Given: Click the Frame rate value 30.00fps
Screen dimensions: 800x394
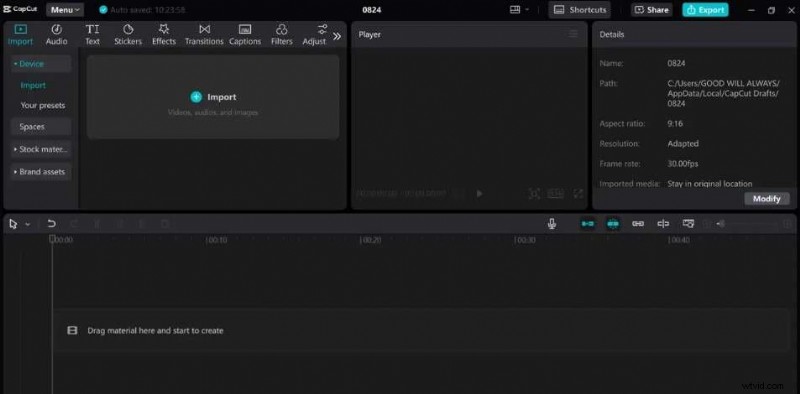Looking at the screenshot, I should click(683, 164).
